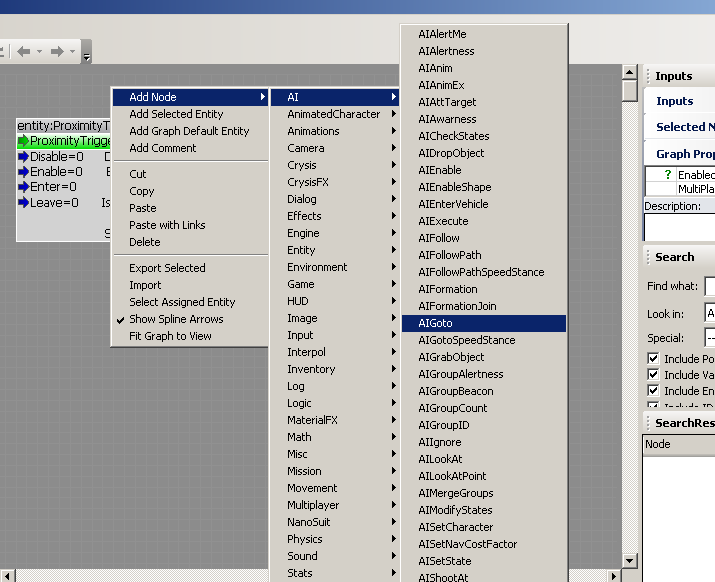The width and height of the screenshot is (715, 582).
Task: Open the Effects node category
Action: (x=335, y=216)
